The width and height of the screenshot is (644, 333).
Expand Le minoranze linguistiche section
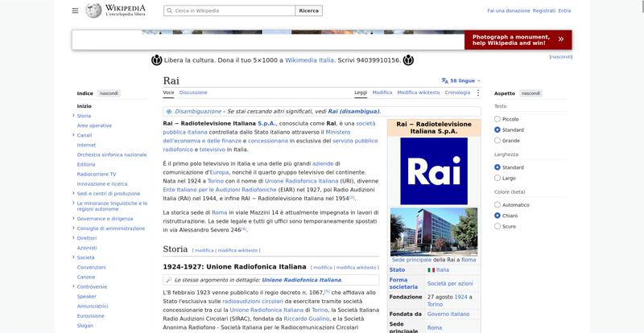pos(73,203)
